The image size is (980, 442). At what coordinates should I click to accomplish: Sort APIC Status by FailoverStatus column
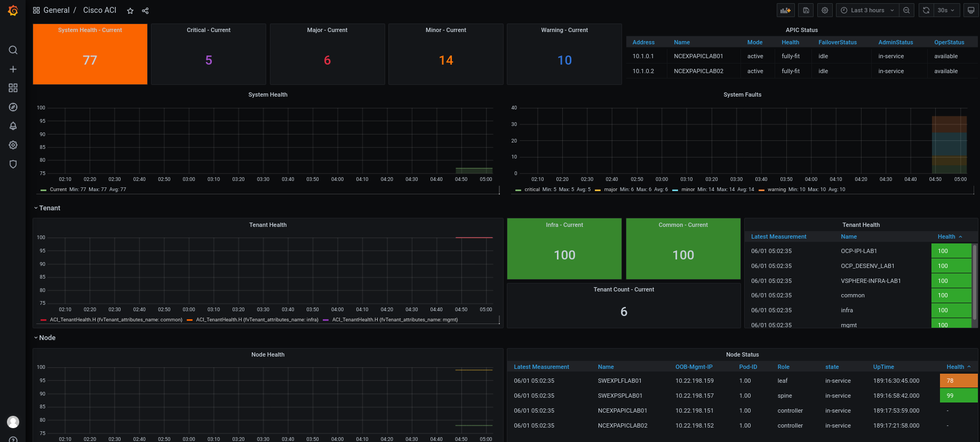[838, 42]
